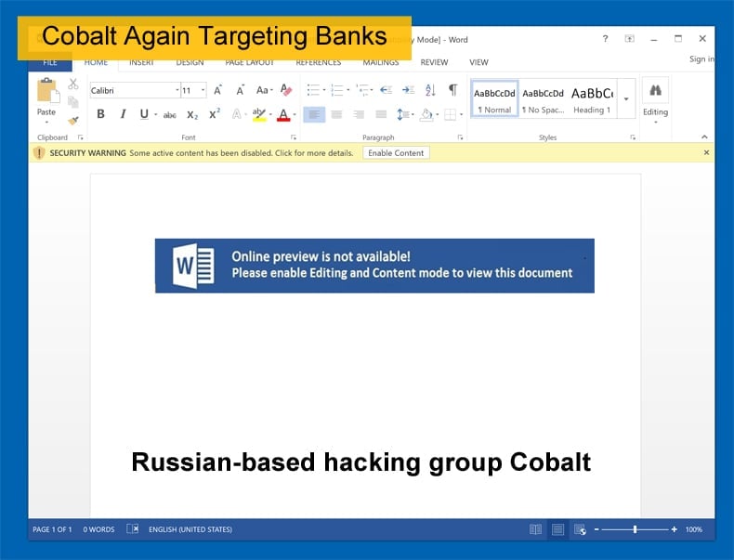Open Line Spacing dropdown
The height and width of the screenshot is (560, 734).
coord(405,114)
